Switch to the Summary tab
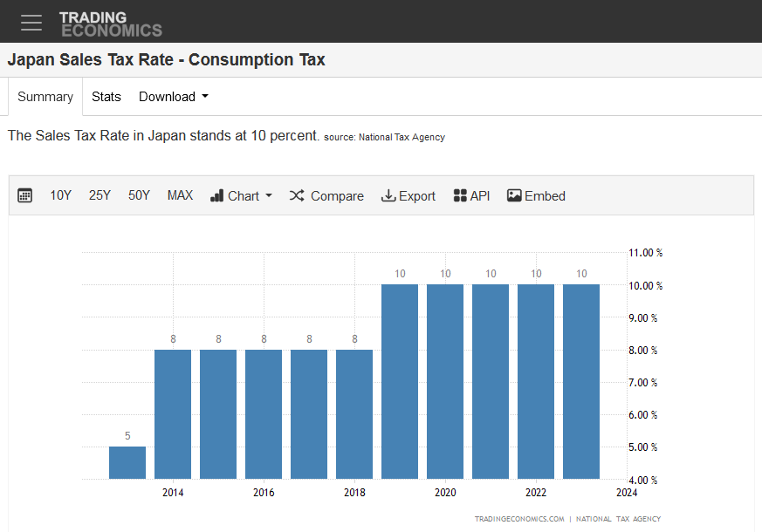Image resolution: width=762 pixels, height=532 pixels. point(45,97)
